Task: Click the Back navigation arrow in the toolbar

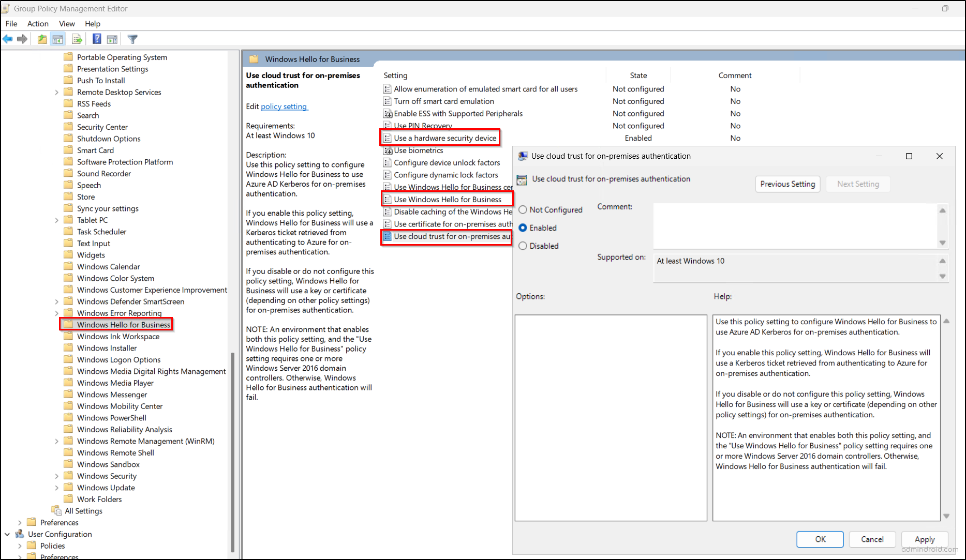Action: tap(7, 39)
